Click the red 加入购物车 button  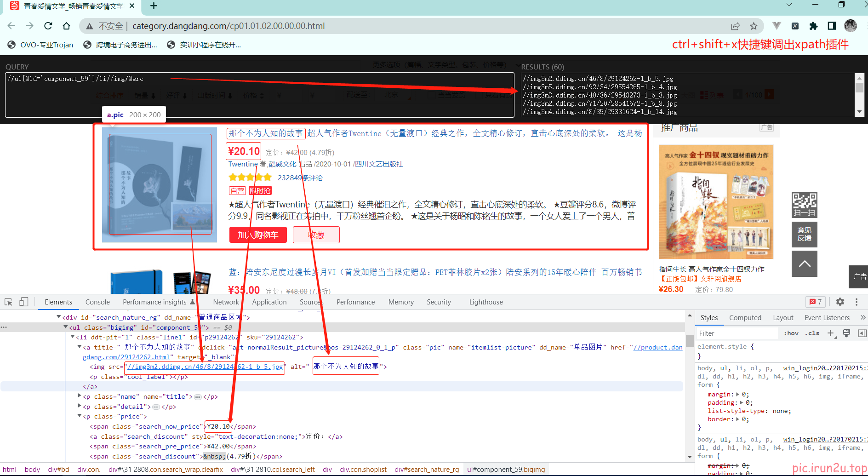(x=258, y=235)
